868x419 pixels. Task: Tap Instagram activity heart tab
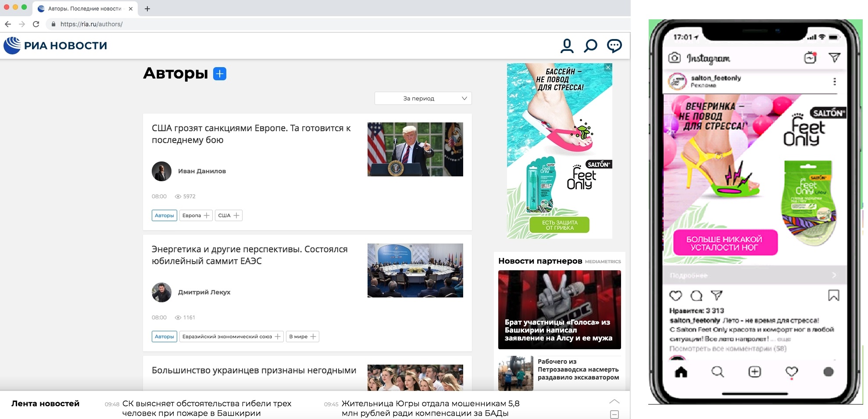(792, 372)
